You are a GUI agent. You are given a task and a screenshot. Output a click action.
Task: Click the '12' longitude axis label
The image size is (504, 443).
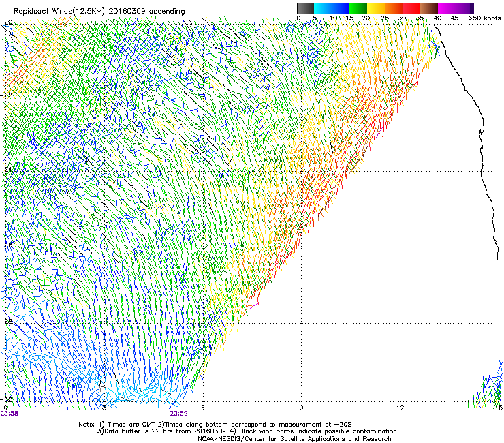click(400, 408)
